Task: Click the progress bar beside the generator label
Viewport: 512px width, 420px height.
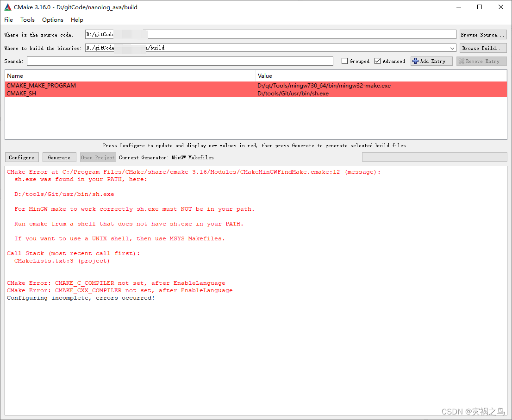Action: coord(434,157)
